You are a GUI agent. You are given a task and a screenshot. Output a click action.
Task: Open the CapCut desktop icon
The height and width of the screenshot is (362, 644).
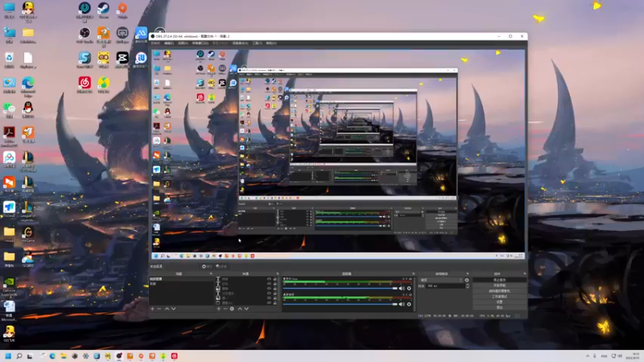[x=122, y=58]
